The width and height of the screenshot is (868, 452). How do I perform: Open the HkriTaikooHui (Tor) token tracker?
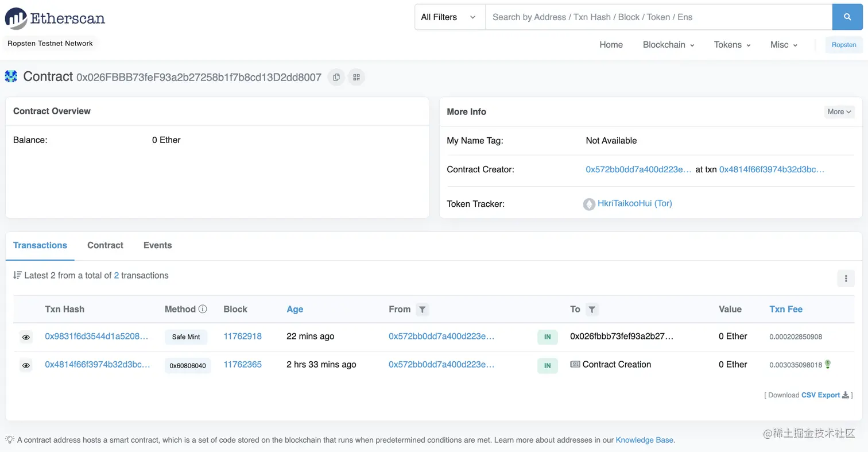pyautogui.click(x=635, y=203)
